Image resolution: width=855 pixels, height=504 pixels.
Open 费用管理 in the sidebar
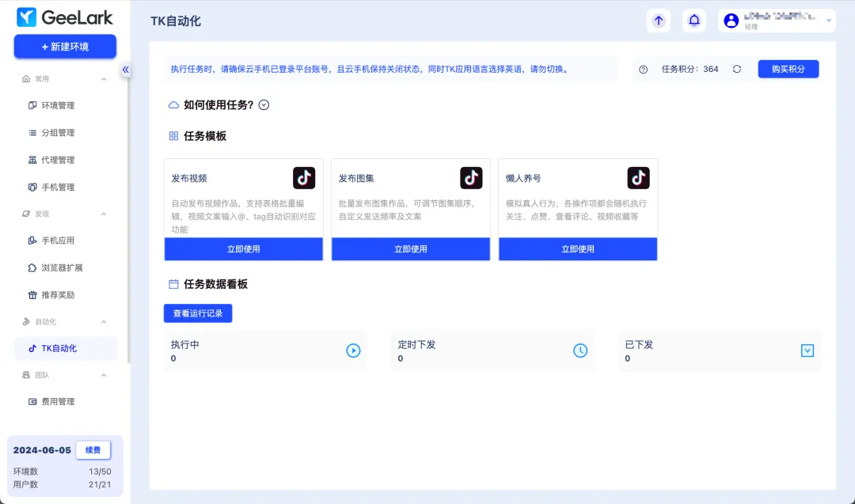[66, 402]
